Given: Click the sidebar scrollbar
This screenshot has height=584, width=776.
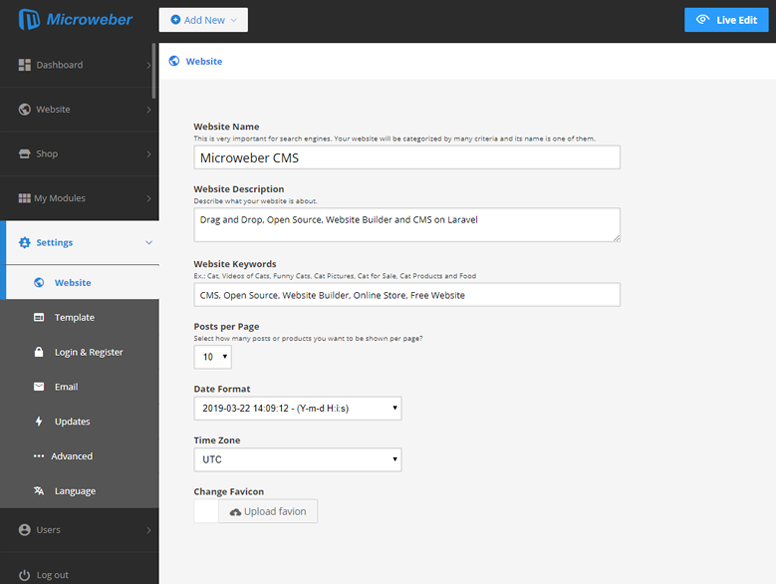Looking at the screenshot, I should (x=154, y=71).
